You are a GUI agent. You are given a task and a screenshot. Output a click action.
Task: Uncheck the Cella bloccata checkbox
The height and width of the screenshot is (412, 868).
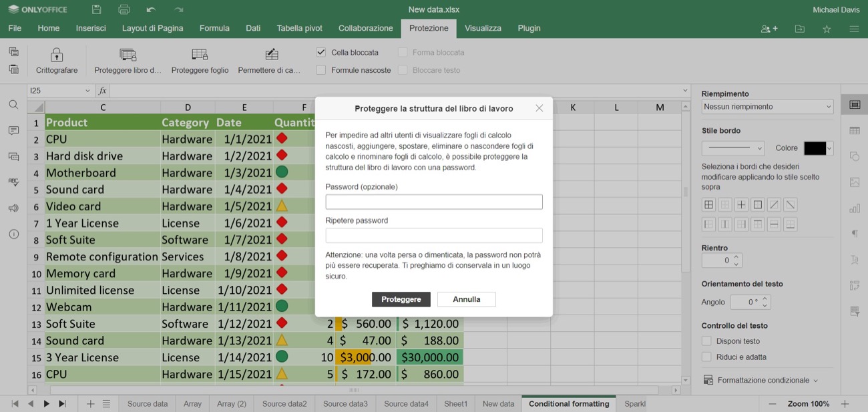(321, 52)
